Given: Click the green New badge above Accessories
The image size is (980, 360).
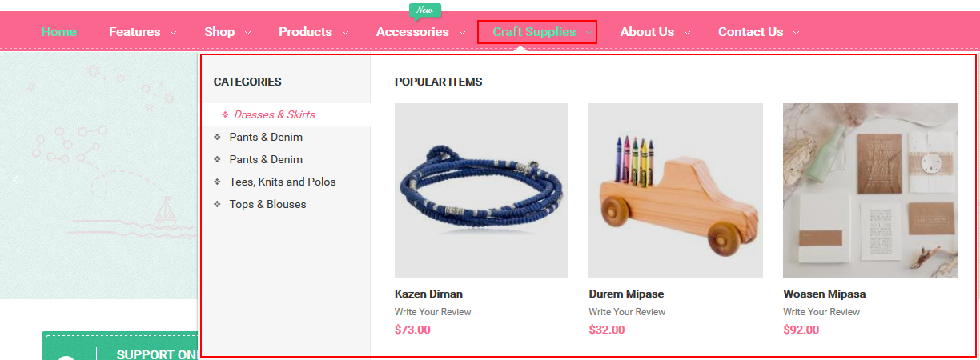Looking at the screenshot, I should [425, 10].
